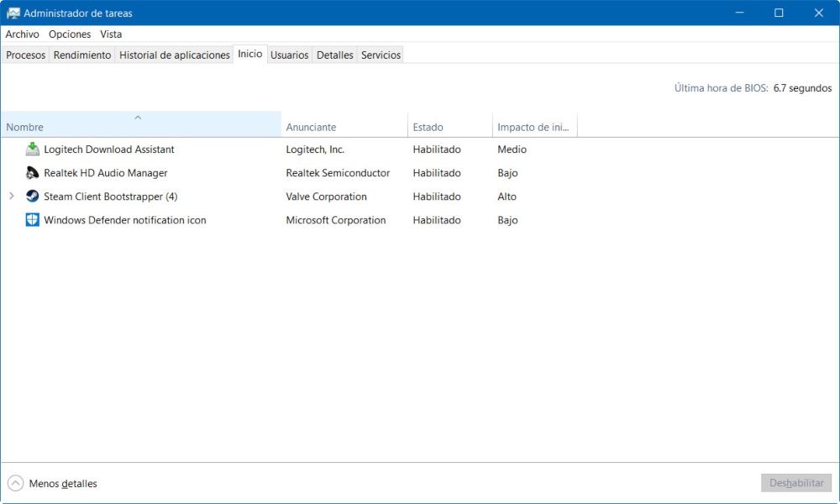Sort by the Estado column header
840x504 pixels.
[x=450, y=124]
